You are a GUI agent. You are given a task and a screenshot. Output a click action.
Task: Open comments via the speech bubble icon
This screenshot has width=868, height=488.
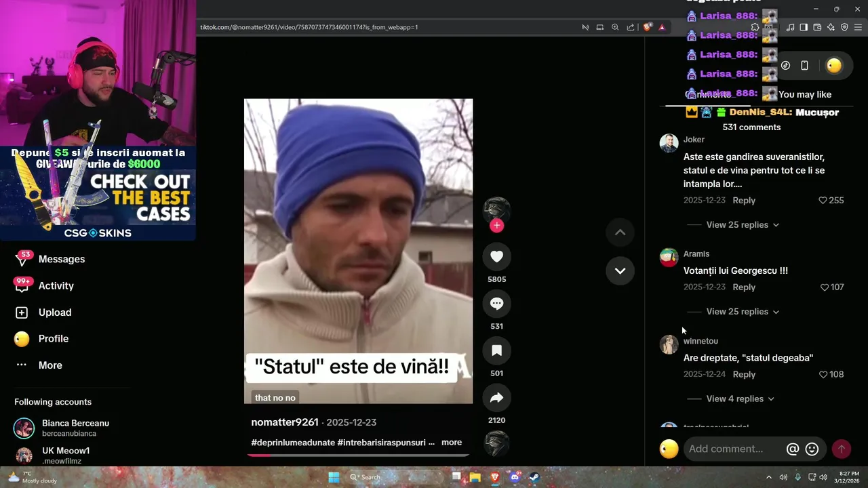pyautogui.click(x=496, y=304)
